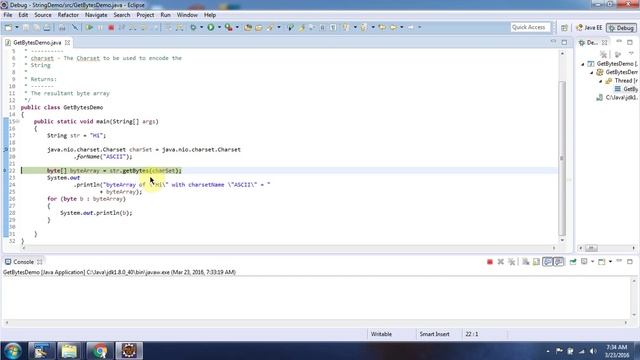Toggle Show Console When Standard Out Changes
Viewport: 640px width, 360px height.
548,262
